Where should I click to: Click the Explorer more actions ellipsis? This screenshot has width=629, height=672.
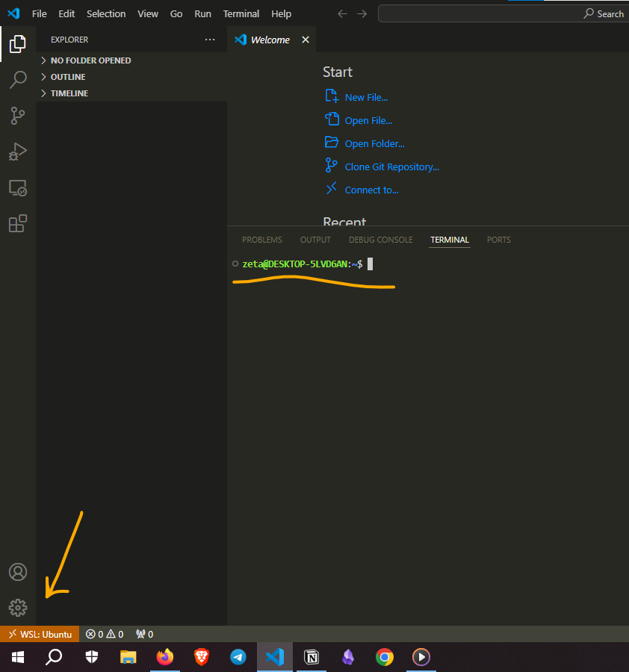[209, 40]
